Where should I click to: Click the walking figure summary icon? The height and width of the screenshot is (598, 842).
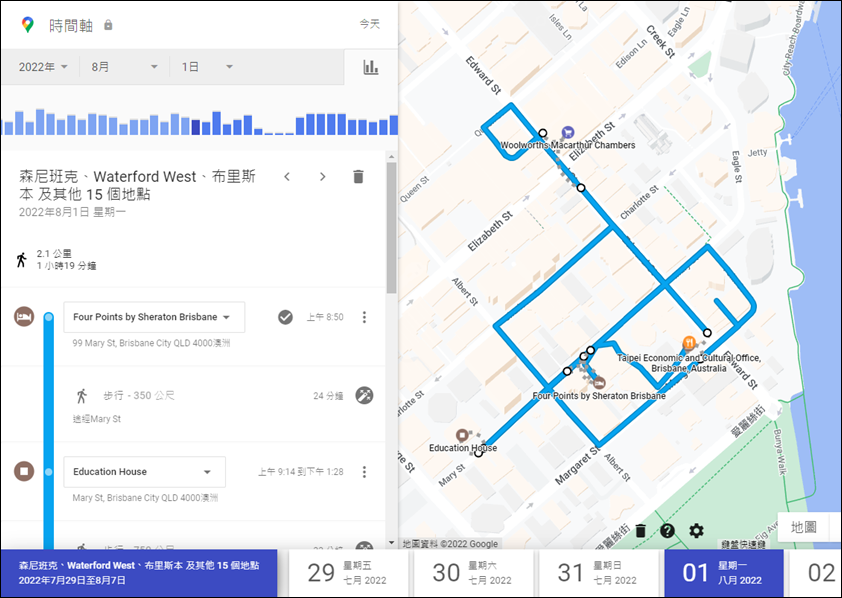point(21,260)
